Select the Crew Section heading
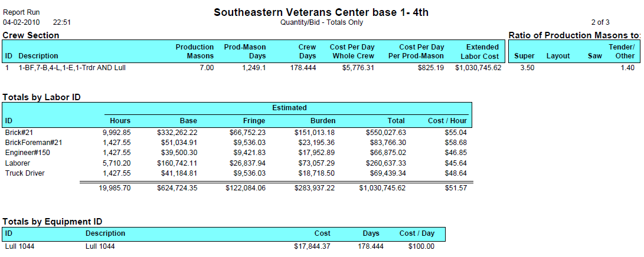The image size is (644, 257). pyautogui.click(x=31, y=35)
